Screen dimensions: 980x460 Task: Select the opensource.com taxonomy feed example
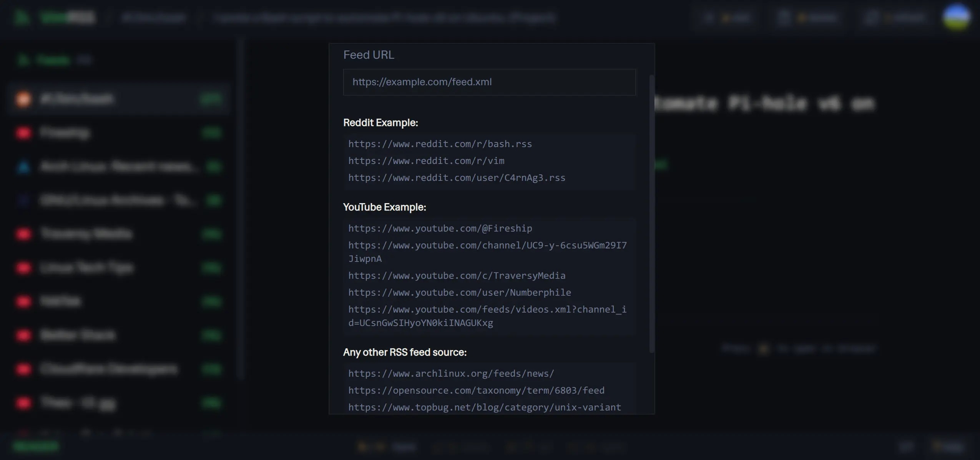point(476,390)
